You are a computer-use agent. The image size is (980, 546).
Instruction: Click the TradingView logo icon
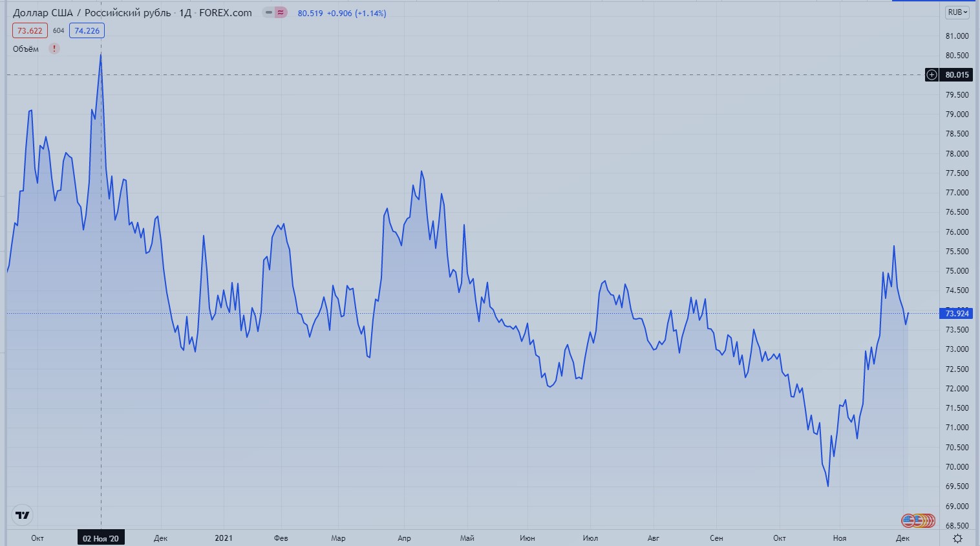(23, 515)
